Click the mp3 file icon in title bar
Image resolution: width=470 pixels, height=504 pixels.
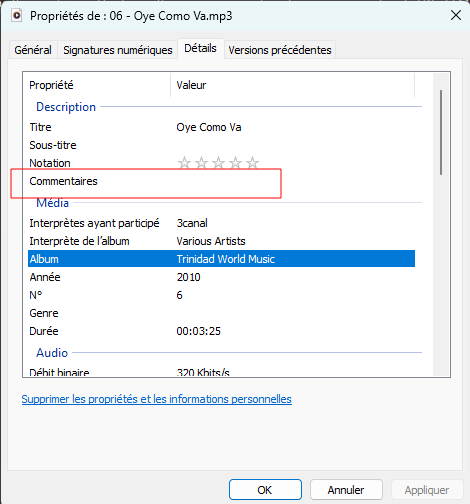pyautogui.click(x=17, y=15)
